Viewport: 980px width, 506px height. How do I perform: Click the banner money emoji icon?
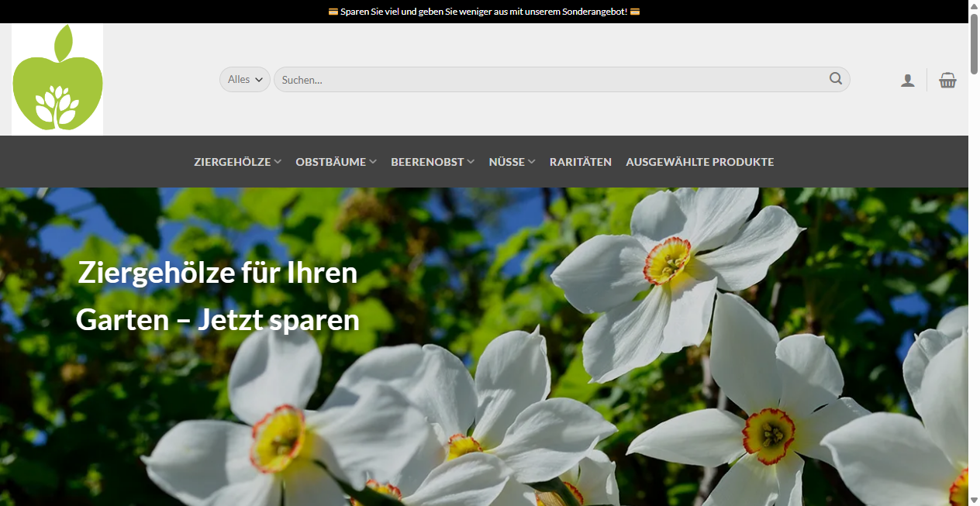[333, 12]
